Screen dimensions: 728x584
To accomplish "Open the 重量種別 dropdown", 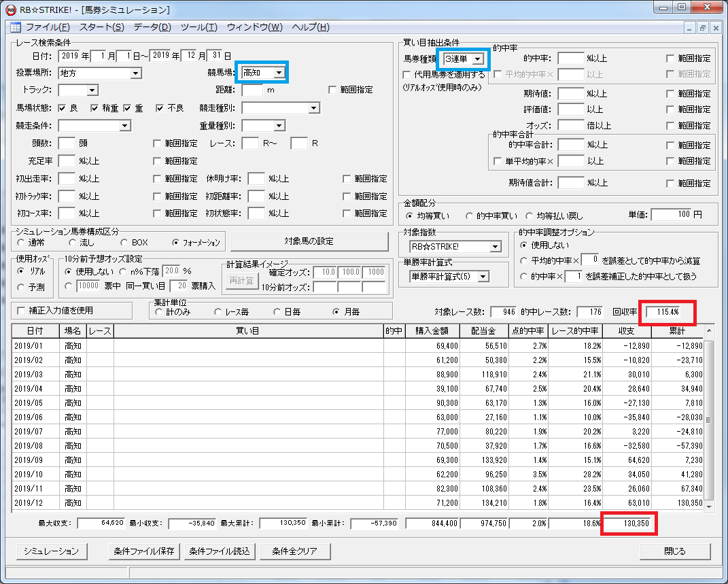I will pos(279,126).
